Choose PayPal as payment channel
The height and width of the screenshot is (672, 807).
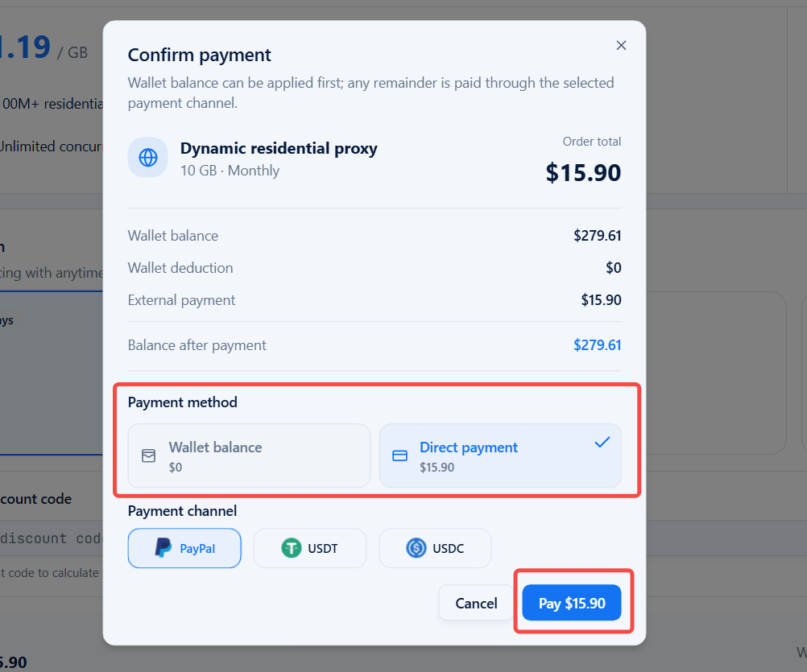coord(184,548)
